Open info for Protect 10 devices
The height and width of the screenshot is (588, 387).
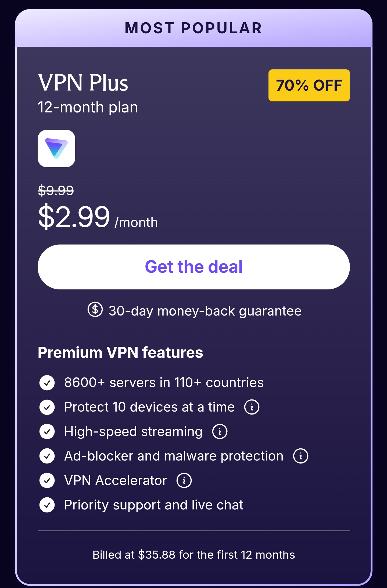coord(252,407)
